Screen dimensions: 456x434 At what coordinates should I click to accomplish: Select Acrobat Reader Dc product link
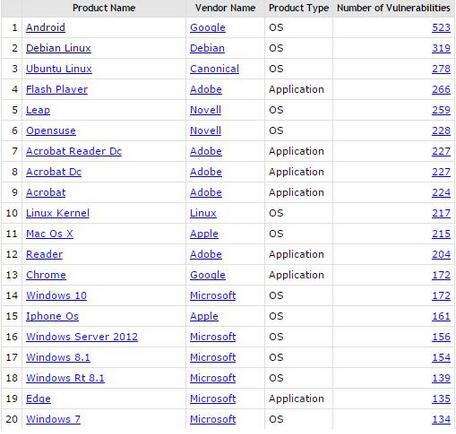coord(74,152)
